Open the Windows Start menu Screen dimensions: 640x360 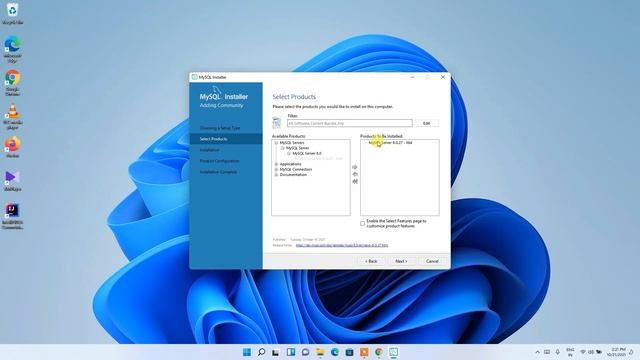(247, 352)
